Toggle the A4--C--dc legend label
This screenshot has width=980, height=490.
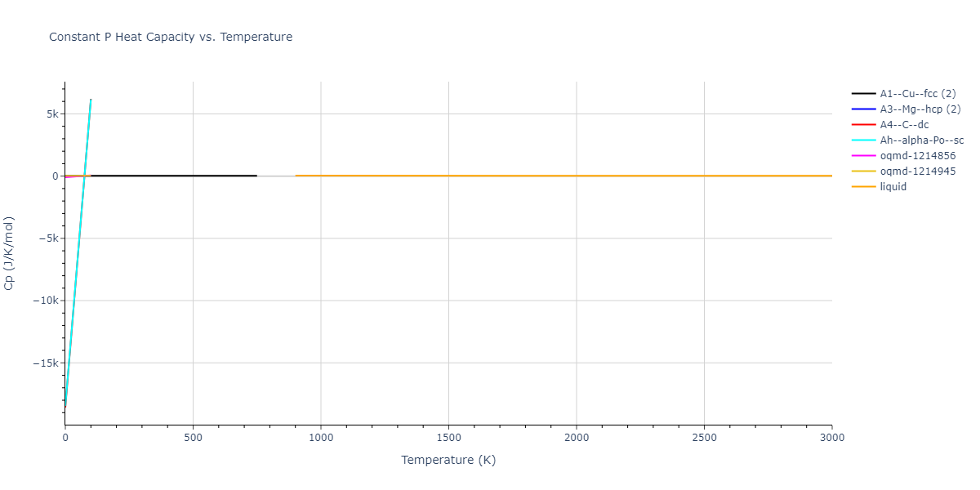(903, 125)
